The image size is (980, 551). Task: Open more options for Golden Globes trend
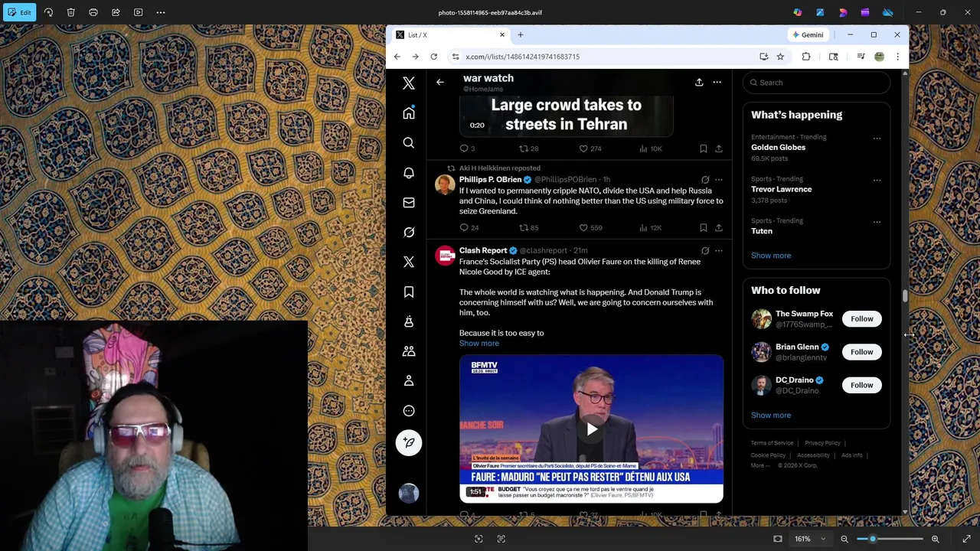coord(877,139)
